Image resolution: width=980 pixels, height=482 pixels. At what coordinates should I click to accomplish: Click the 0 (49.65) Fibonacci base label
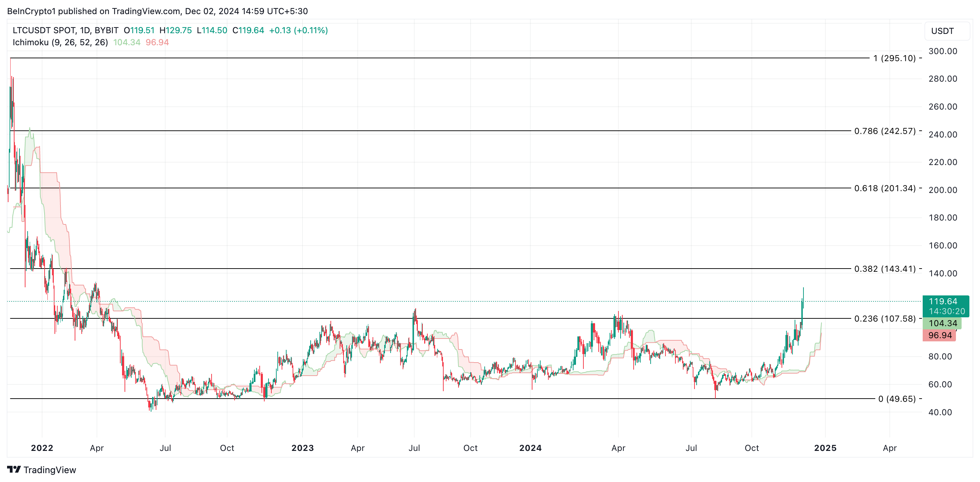coord(897,399)
